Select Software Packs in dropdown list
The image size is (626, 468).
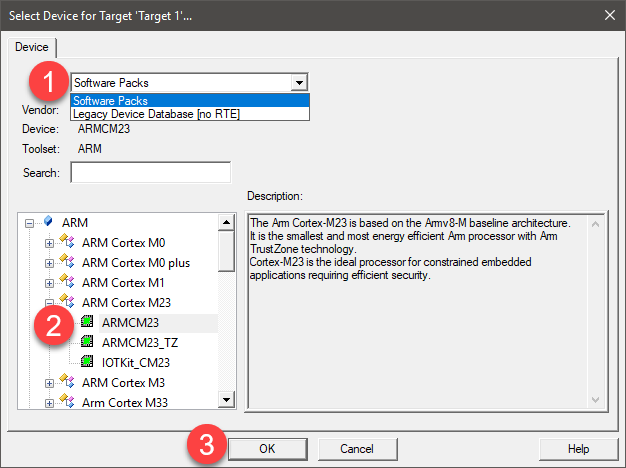[x=190, y=101]
